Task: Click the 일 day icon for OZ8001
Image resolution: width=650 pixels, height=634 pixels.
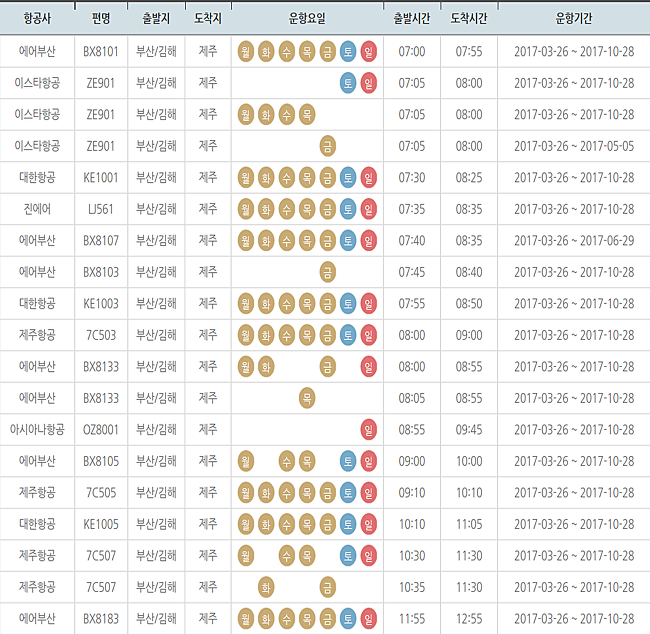Action: pos(369,430)
